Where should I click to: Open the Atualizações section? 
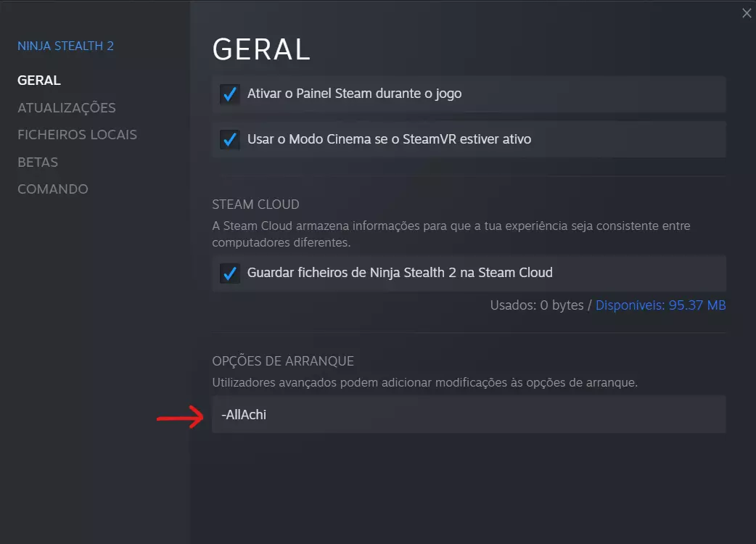(67, 108)
